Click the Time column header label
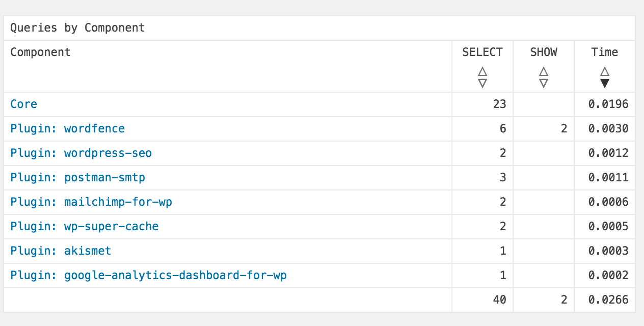This screenshot has height=326, width=644. tap(605, 52)
